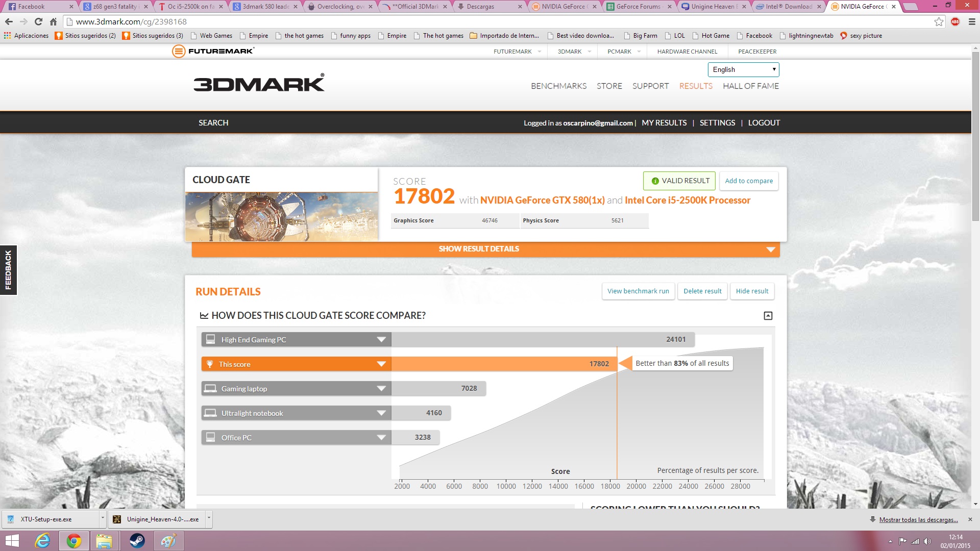Click the 3DMARK logo
The width and height of the screenshot is (980, 551).
click(259, 83)
